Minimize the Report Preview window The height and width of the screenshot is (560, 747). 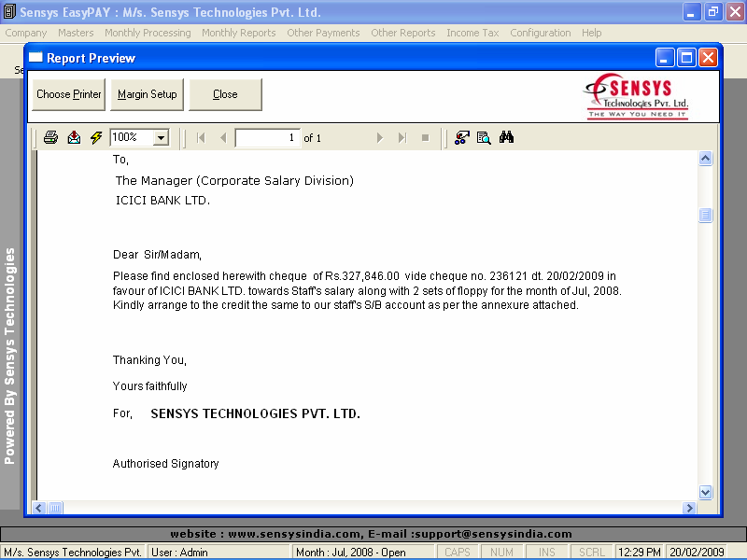(x=665, y=58)
